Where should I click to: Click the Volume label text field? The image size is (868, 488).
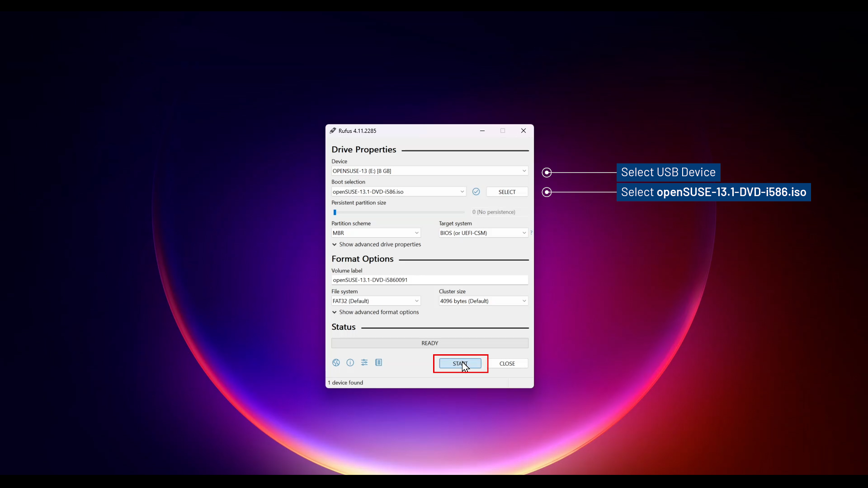(429, 280)
